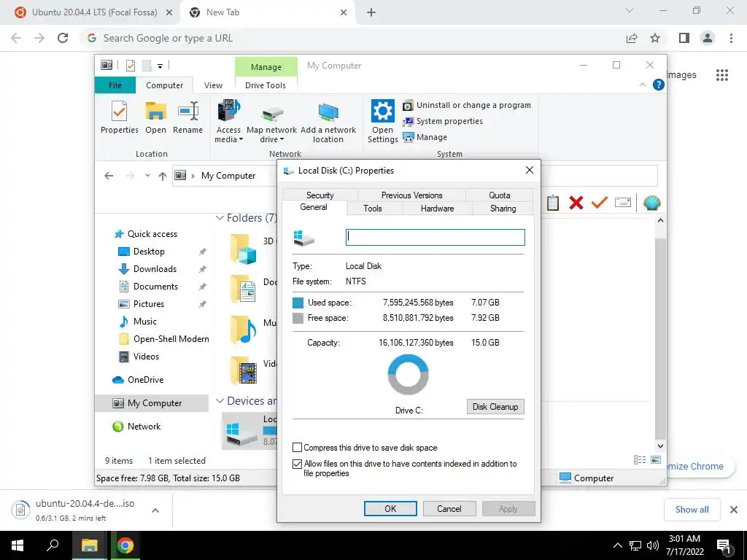The width and height of the screenshot is (747, 560).
Task: Click the Windows Start button
Action: pos(18,545)
